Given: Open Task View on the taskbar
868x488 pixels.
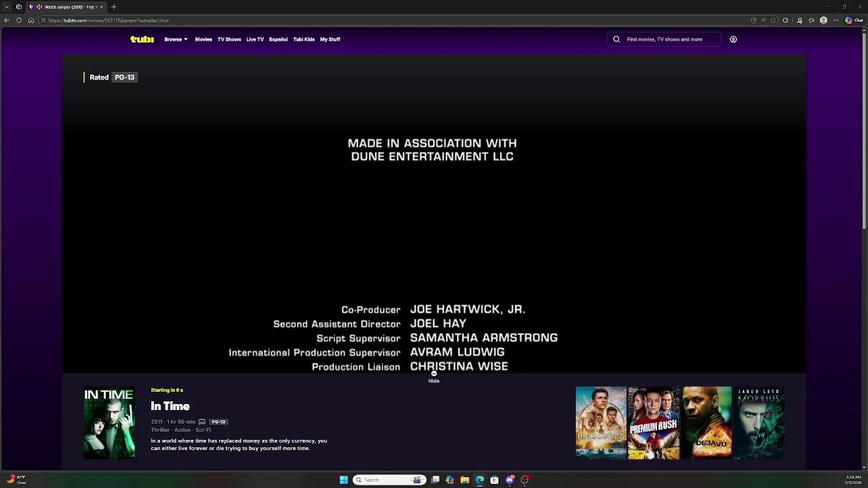Looking at the screenshot, I should (x=435, y=480).
